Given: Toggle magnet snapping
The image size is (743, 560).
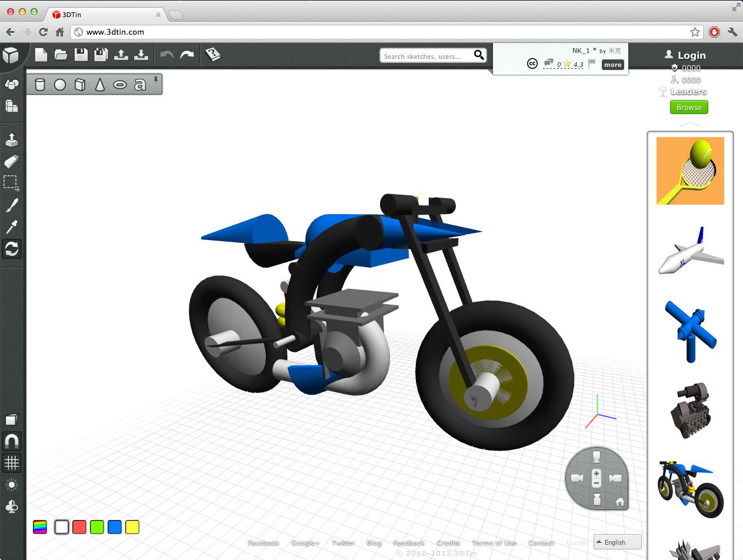Looking at the screenshot, I should [12, 441].
